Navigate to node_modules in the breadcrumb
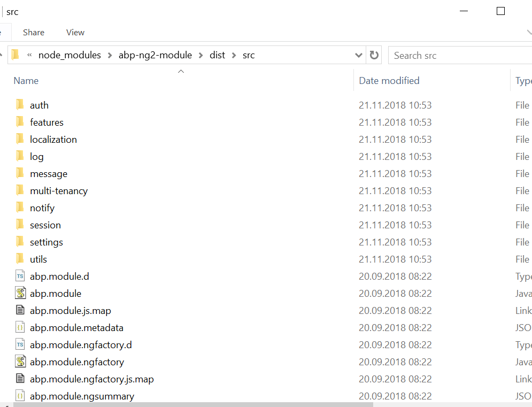This screenshot has width=532, height=407. coord(70,55)
